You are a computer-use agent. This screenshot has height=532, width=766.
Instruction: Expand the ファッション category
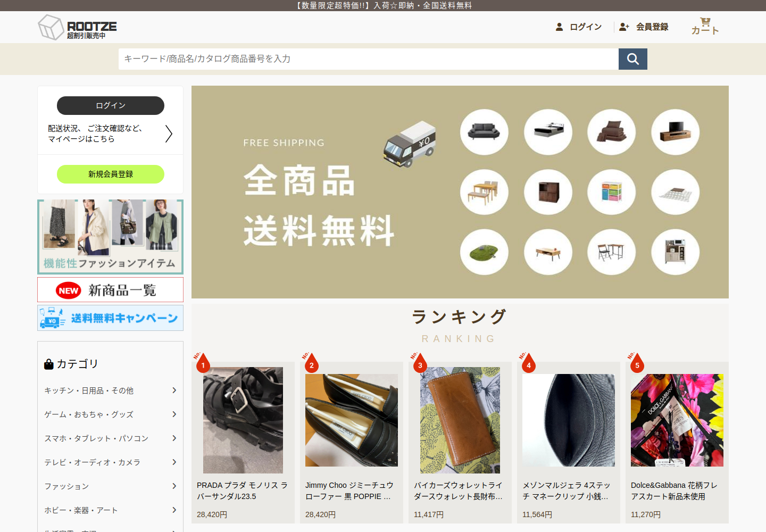110,486
